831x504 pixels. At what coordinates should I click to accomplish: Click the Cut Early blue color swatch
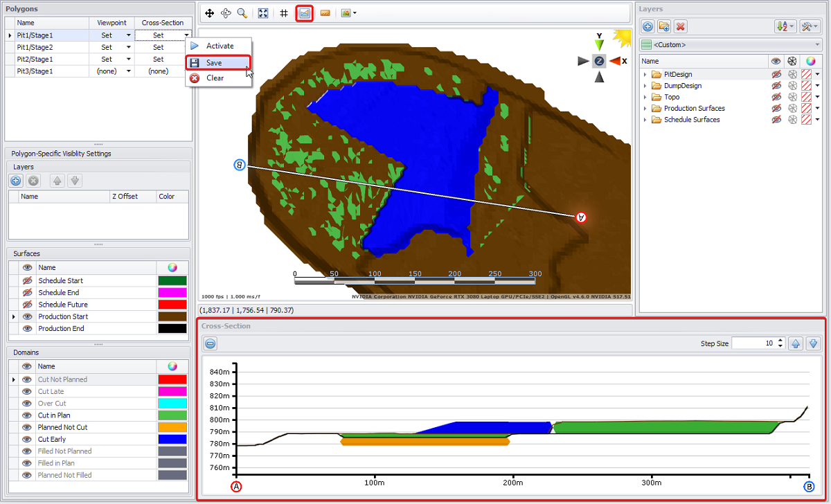pyautogui.click(x=172, y=439)
